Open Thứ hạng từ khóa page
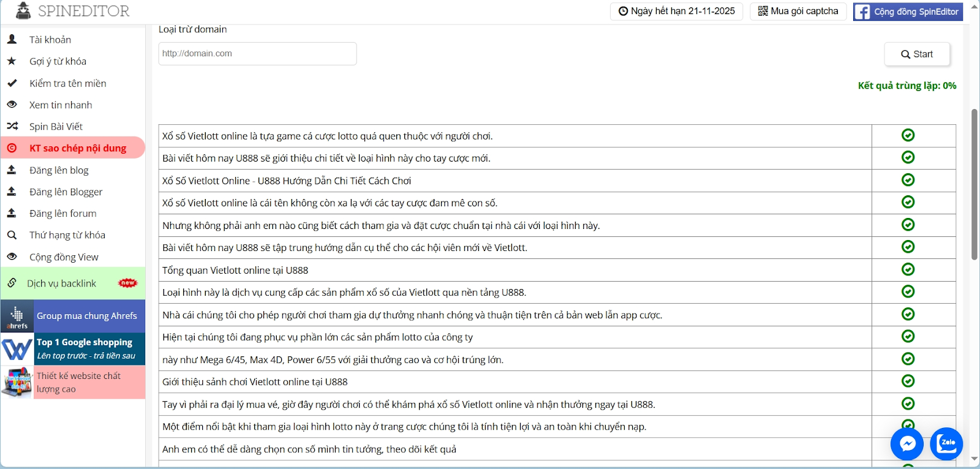This screenshot has height=469, width=980. coord(73,235)
